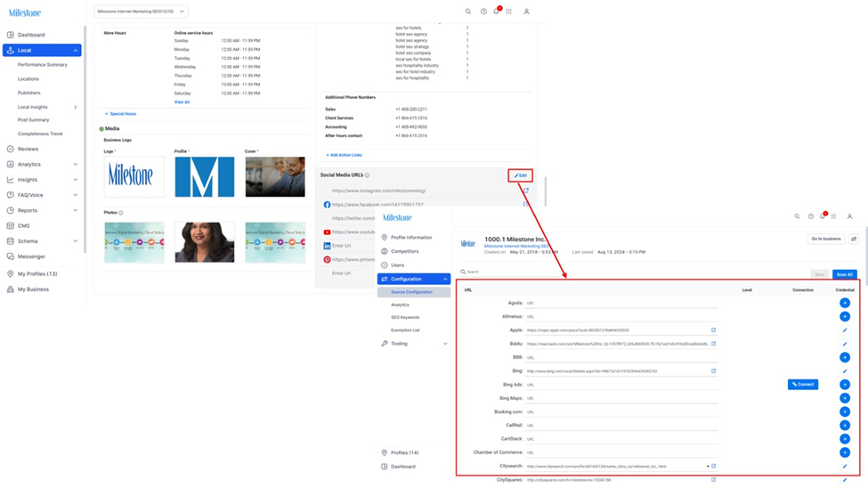Click the Facebook icon in Social Media URLs
868x488 pixels.
click(x=327, y=205)
